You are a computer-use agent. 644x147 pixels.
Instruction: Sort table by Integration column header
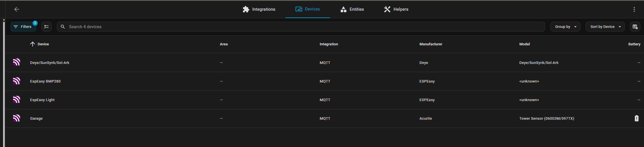pos(329,44)
